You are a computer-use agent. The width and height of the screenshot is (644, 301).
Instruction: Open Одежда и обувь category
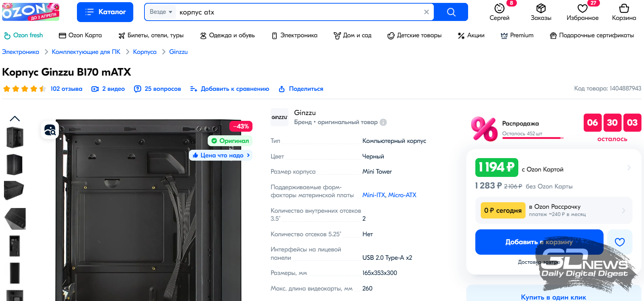(x=228, y=35)
